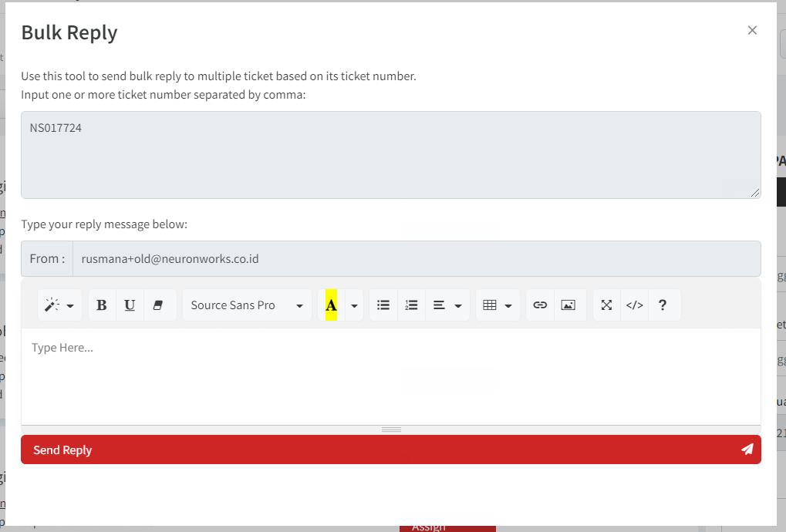Expand the Source Sans Pro font dropdown
The image size is (786, 532).
(247, 305)
